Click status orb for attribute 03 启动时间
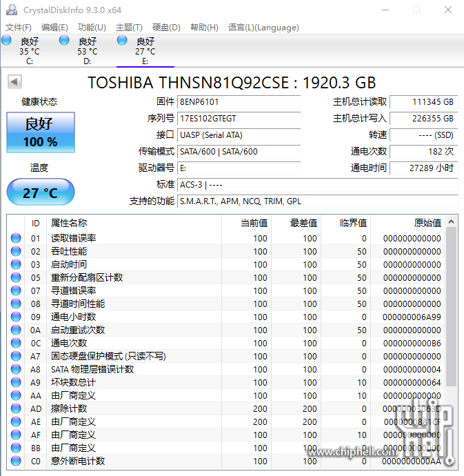464x476 pixels. [x=16, y=264]
